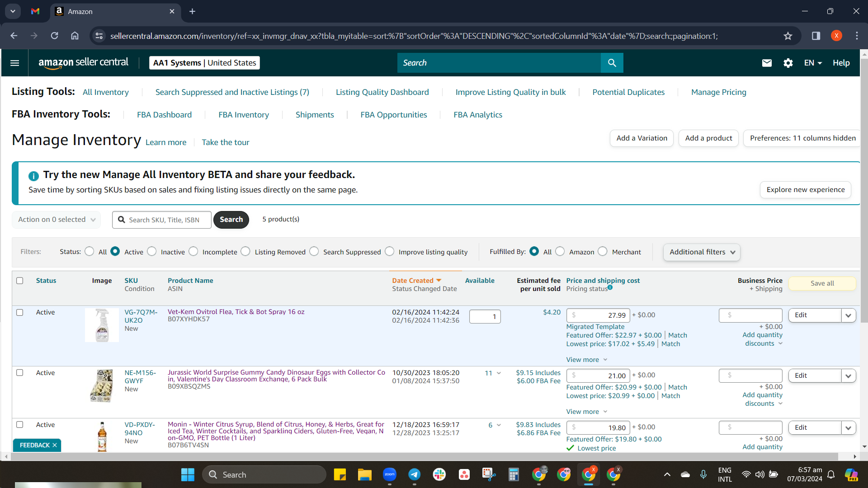Image resolution: width=868 pixels, height=488 pixels.
Task: Select Fulfilled By Merchant radio button
Action: tap(603, 252)
